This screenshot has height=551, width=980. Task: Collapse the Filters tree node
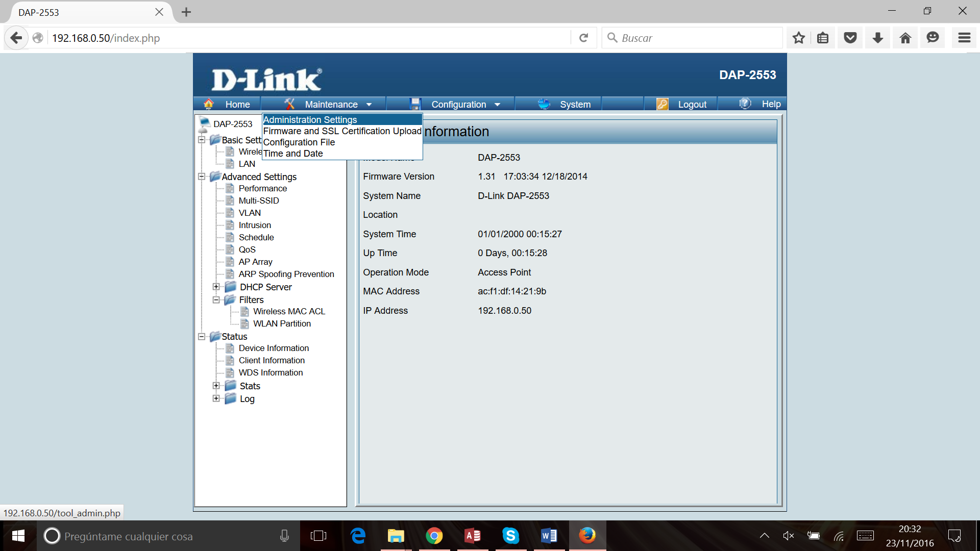tap(216, 300)
